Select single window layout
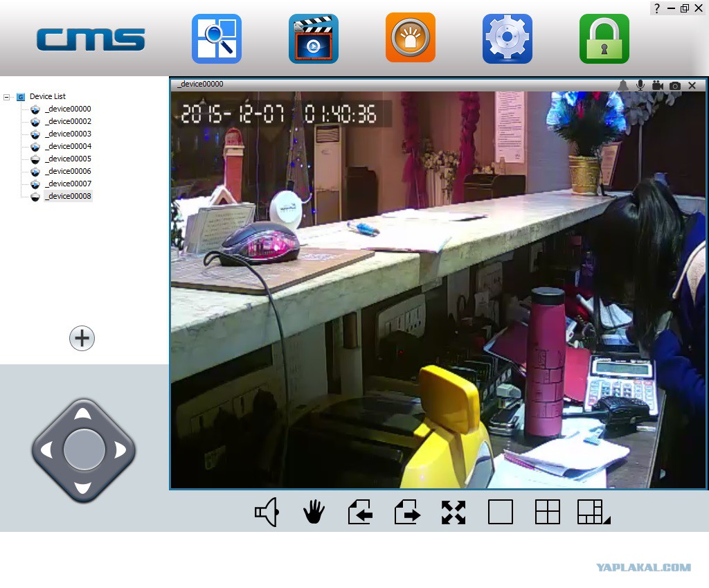 point(501,512)
